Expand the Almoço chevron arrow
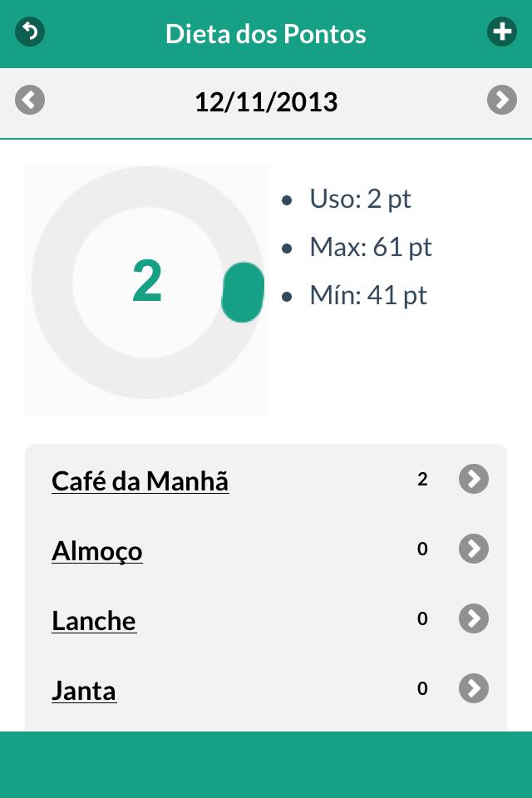Viewport: 532px width, 798px height. pyautogui.click(x=474, y=549)
